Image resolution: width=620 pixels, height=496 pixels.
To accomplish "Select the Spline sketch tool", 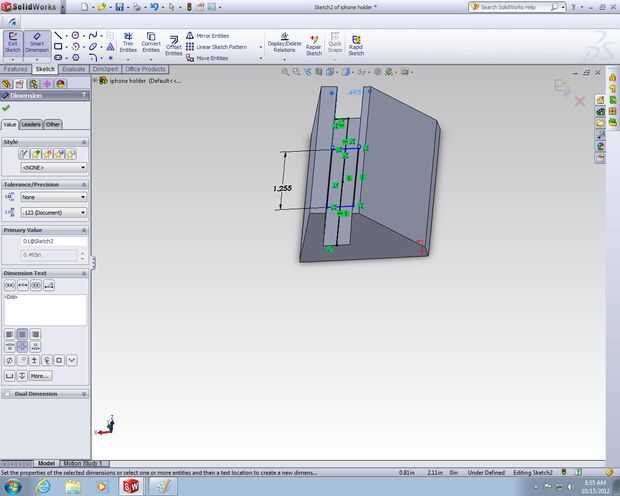I will 93,36.
